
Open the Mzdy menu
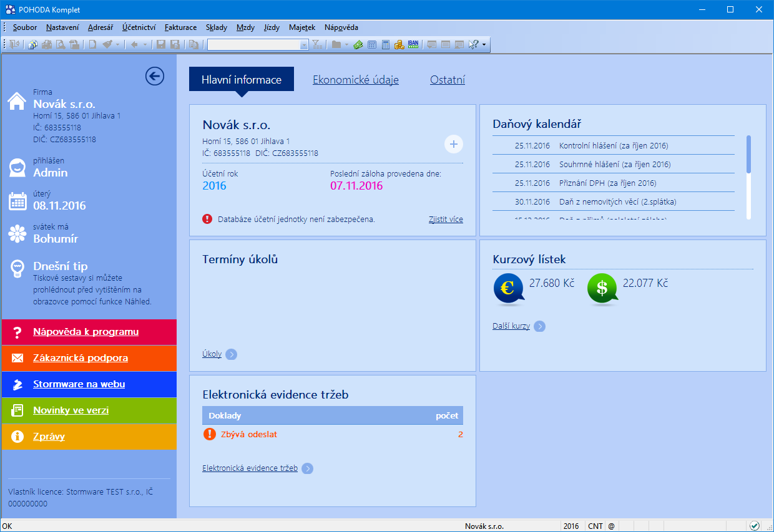(x=245, y=27)
